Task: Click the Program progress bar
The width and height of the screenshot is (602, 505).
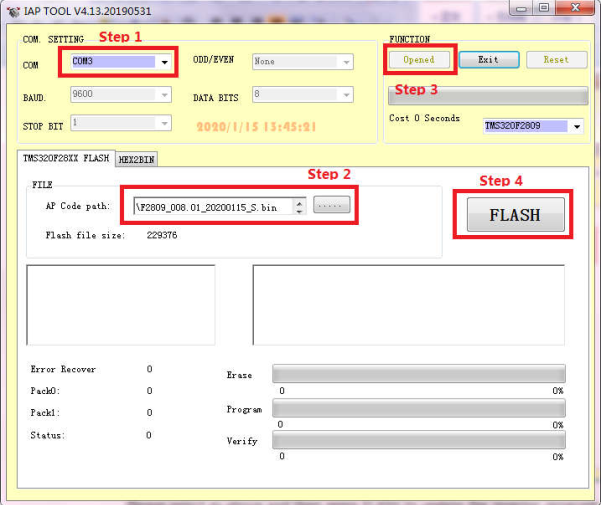Action: click(x=419, y=408)
